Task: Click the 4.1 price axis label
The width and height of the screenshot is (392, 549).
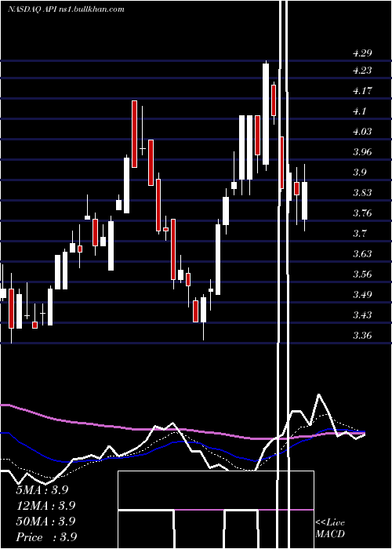Action: point(359,111)
